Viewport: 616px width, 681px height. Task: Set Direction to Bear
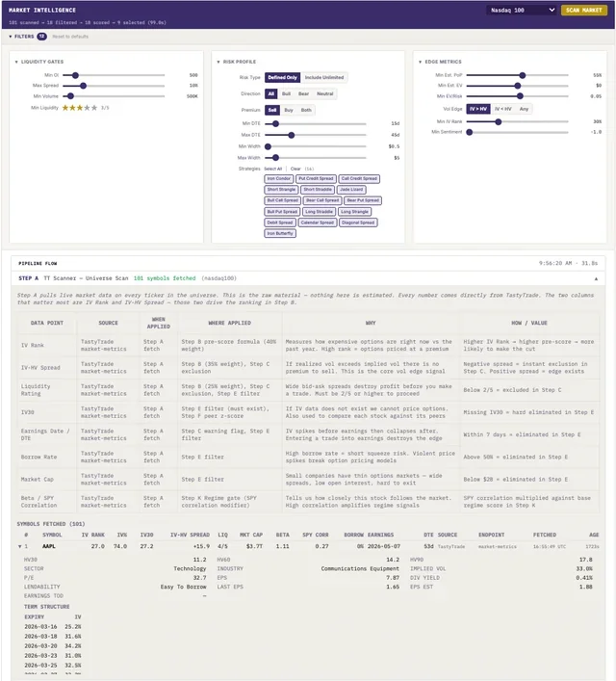[303, 93]
